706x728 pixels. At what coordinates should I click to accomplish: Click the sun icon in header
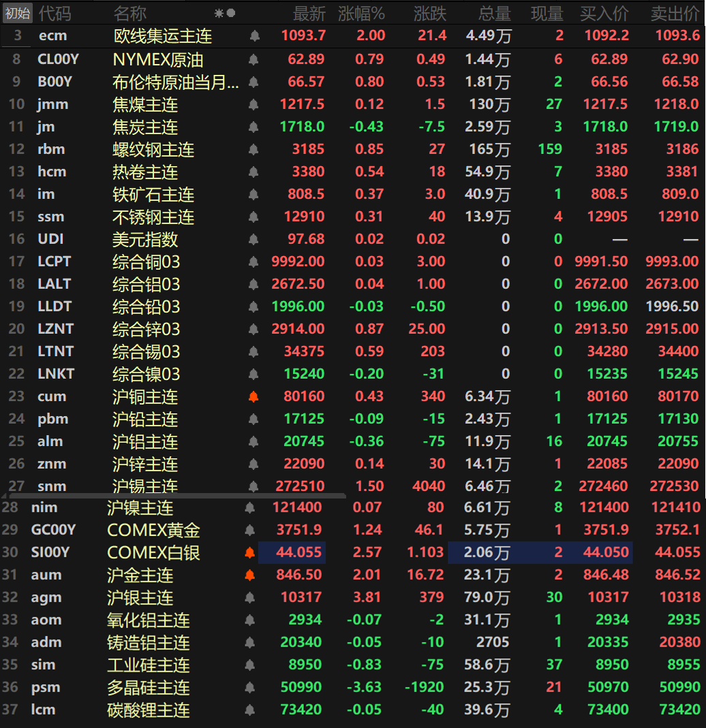pyautogui.click(x=219, y=13)
